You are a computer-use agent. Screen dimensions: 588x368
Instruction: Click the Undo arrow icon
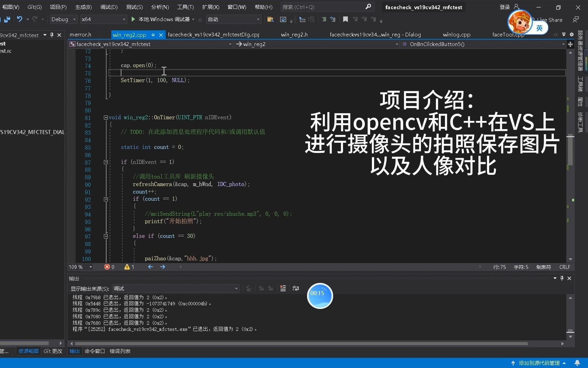pyautogui.click(x=19, y=19)
